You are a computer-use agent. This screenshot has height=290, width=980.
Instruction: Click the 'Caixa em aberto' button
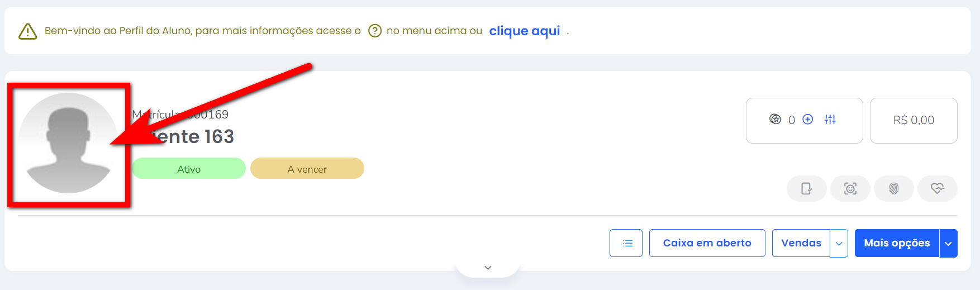pos(707,243)
